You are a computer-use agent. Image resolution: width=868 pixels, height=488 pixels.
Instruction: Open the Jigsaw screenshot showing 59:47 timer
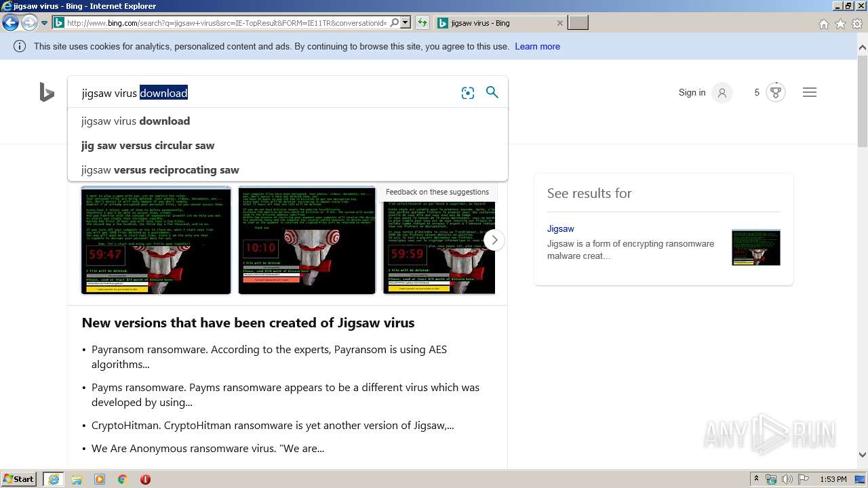tap(156, 240)
